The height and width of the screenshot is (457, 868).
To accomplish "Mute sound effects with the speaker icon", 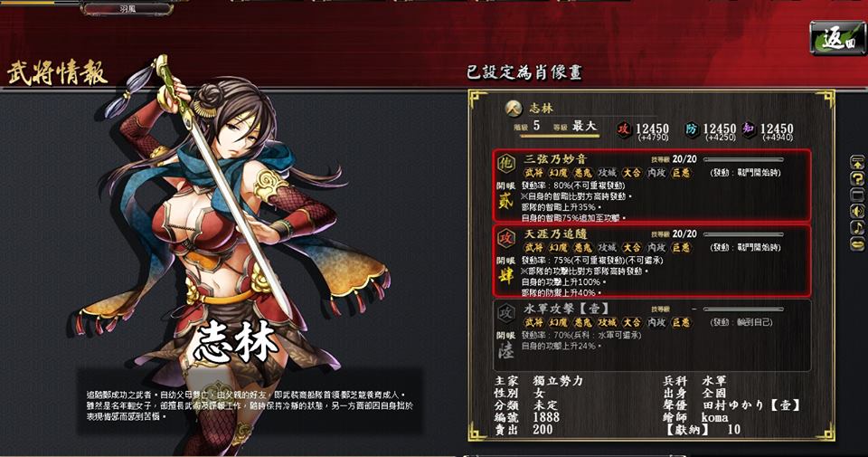I will 857,211.
